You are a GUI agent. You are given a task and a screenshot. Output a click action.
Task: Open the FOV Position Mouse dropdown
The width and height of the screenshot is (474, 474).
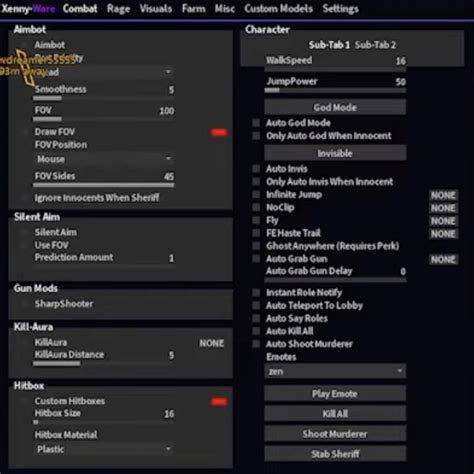pos(104,159)
